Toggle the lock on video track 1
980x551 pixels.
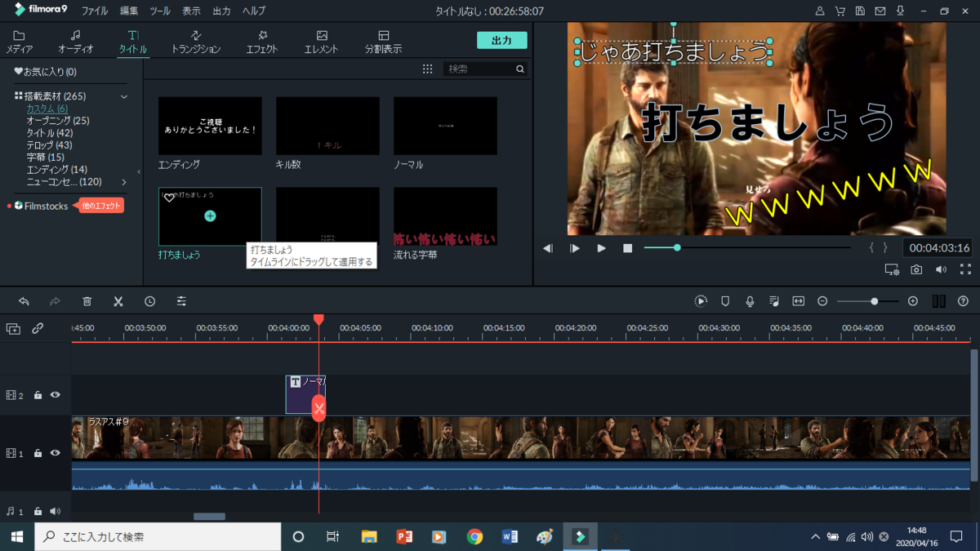(x=38, y=453)
